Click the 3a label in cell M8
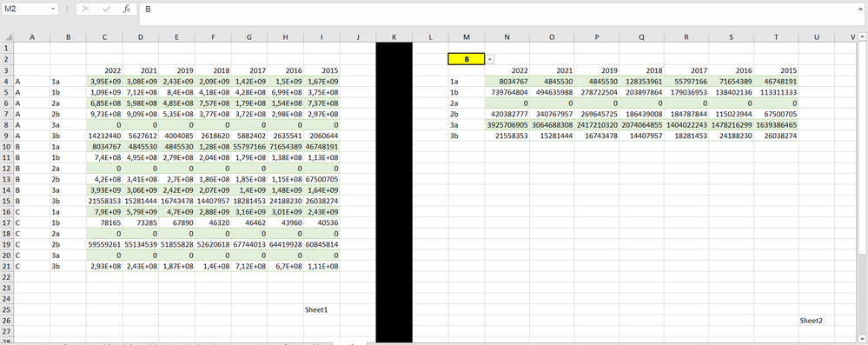Viewport: 868px width, 345px height. pos(466,125)
